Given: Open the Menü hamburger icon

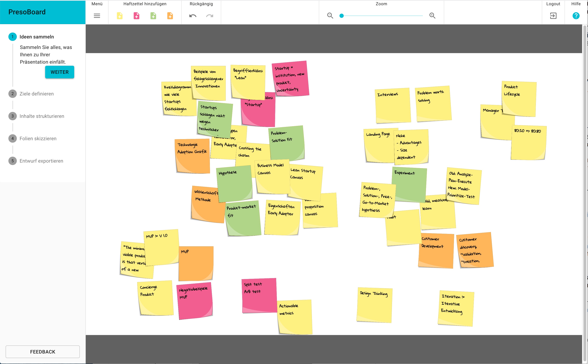Looking at the screenshot, I should click(x=97, y=16).
